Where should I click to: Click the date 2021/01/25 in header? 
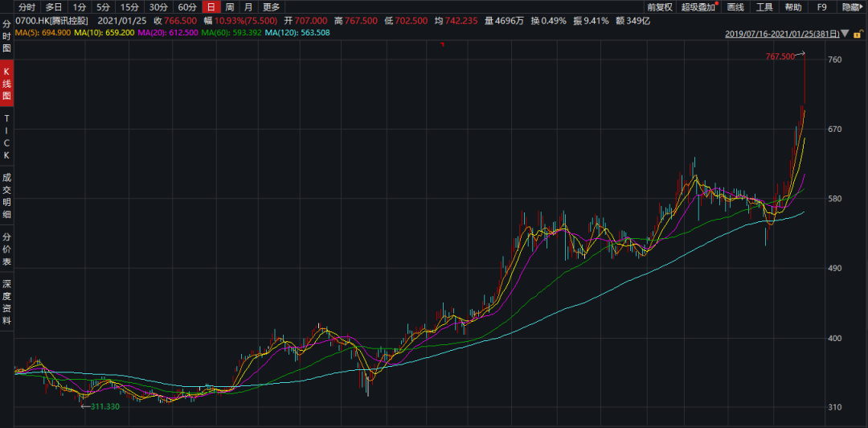click(x=122, y=21)
